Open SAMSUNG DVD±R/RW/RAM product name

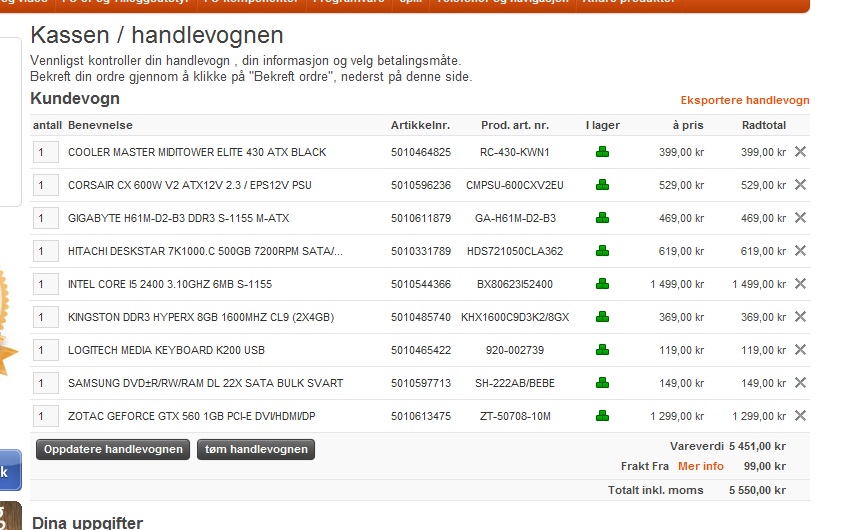pos(205,383)
